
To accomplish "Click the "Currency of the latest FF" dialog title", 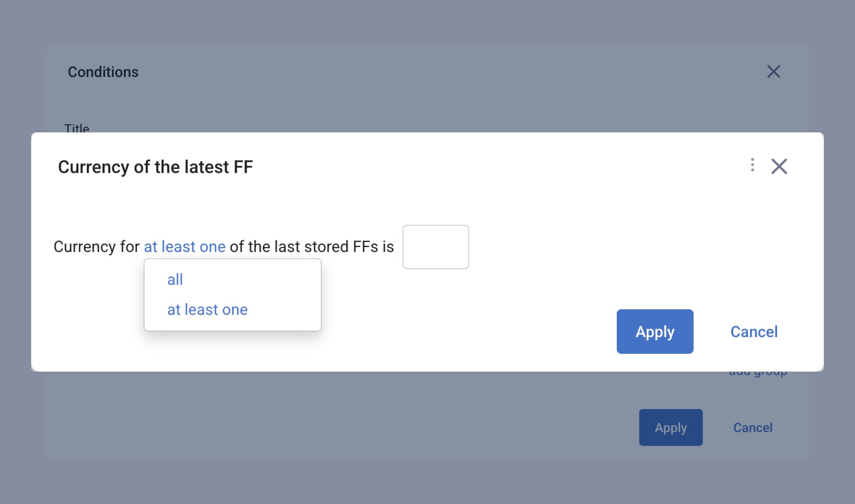I will [x=155, y=167].
